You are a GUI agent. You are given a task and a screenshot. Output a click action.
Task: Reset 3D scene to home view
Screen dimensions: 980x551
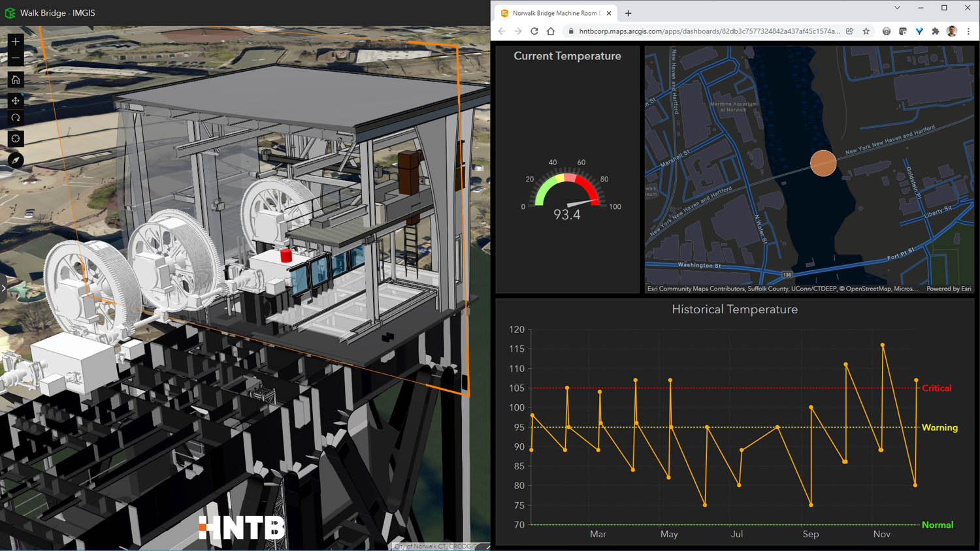tap(16, 80)
